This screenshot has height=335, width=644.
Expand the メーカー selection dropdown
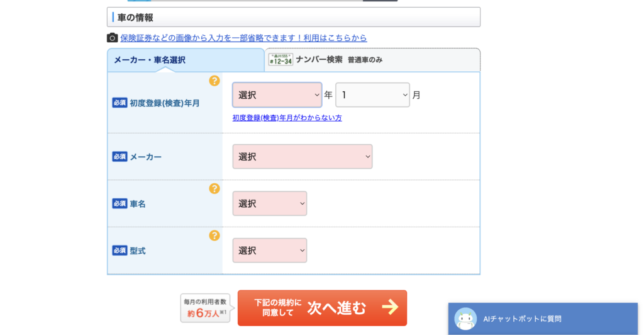point(302,157)
